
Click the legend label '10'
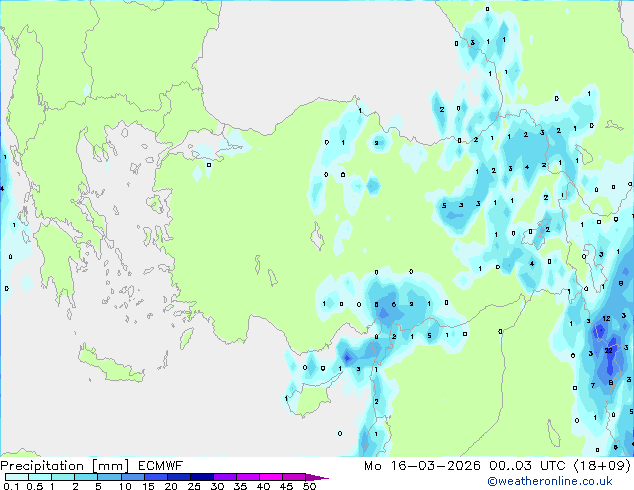pyautogui.click(x=125, y=486)
